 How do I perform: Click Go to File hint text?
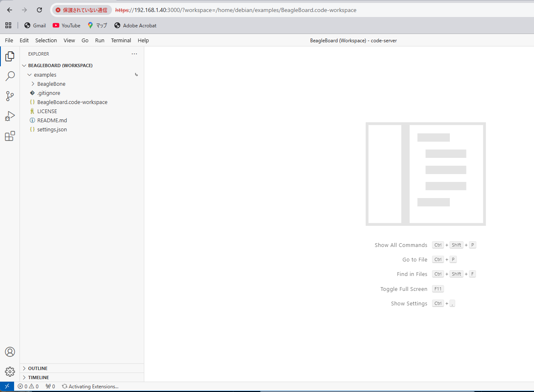415,259
